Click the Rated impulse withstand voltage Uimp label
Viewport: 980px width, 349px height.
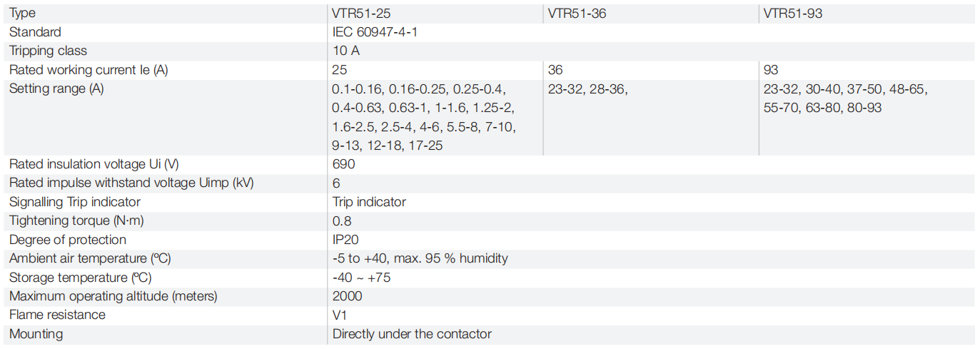tap(131, 183)
